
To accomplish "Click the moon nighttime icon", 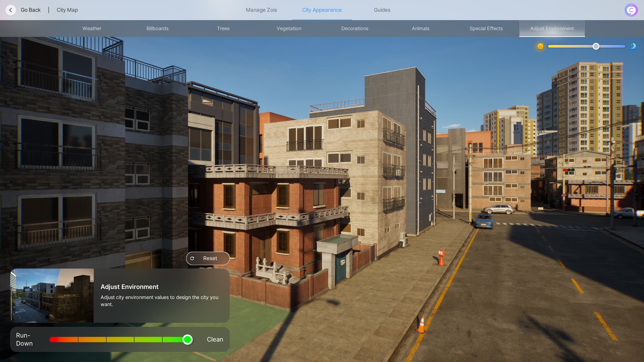I will (633, 46).
